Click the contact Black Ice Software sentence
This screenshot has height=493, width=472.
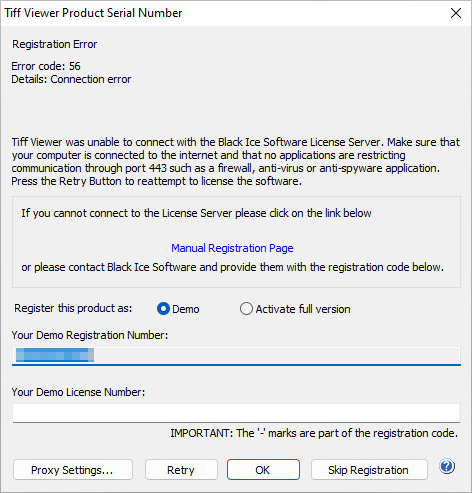(x=232, y=267)
